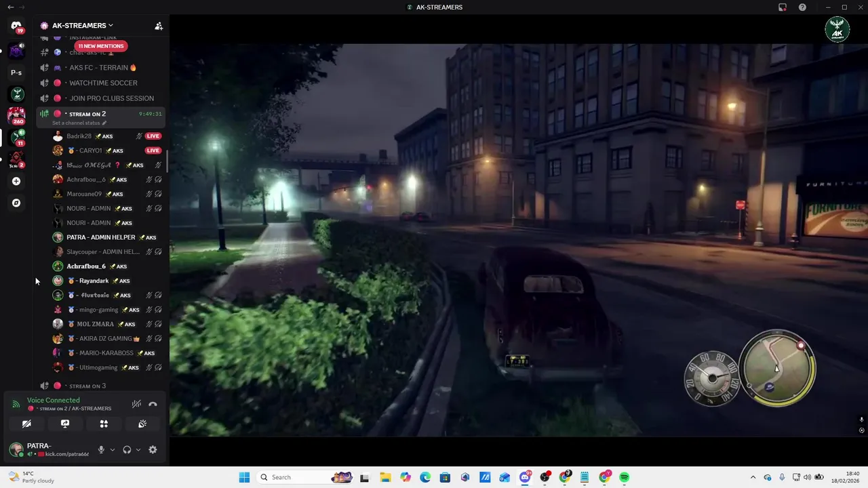Watch Badrik28's LIVE stream
Image resolution: width=868 pixels, height=488 pixels.
click(x=153, y=136)
